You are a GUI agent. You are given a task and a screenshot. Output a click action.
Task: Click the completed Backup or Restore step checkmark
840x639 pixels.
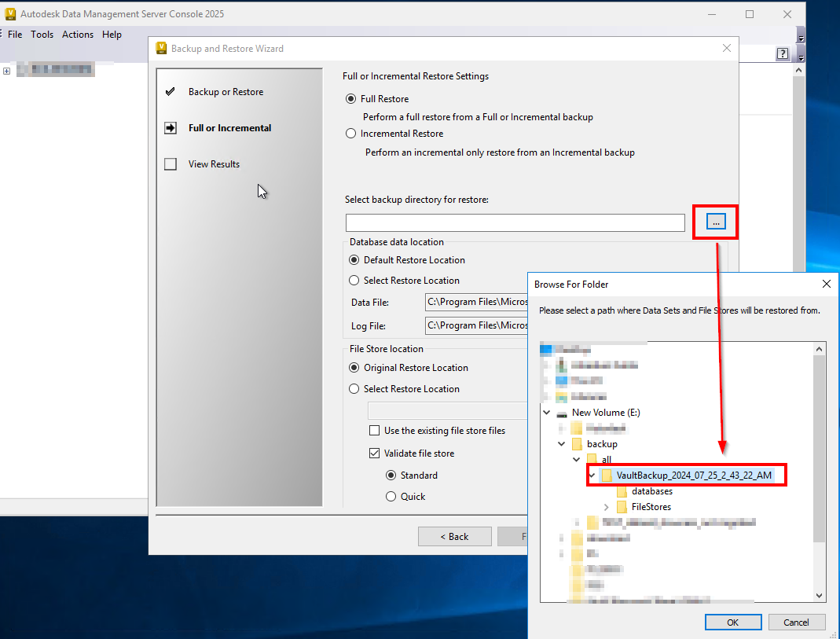click(x=170, y=91)
